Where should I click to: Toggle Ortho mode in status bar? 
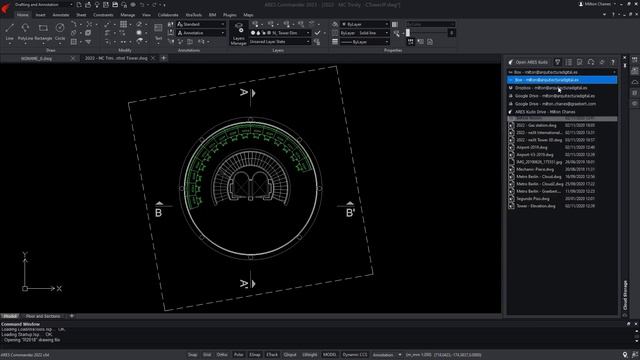(x=222, y=355)
